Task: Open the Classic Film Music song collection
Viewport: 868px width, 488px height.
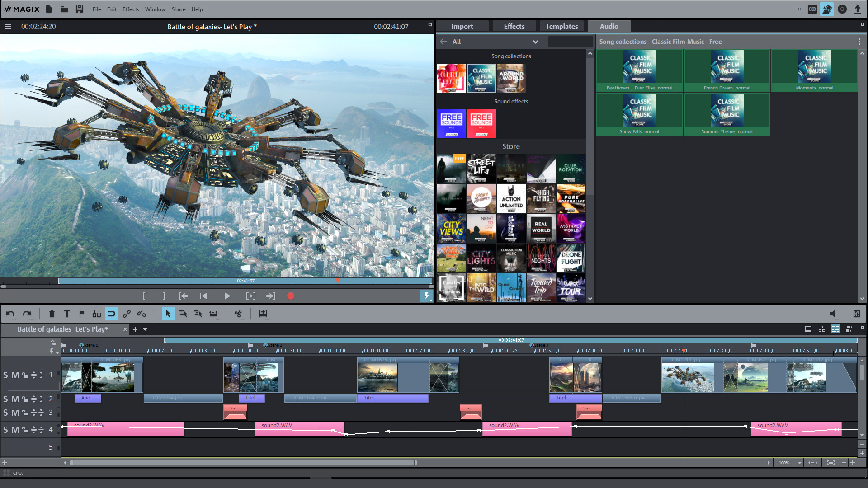Action: [481, 78]
